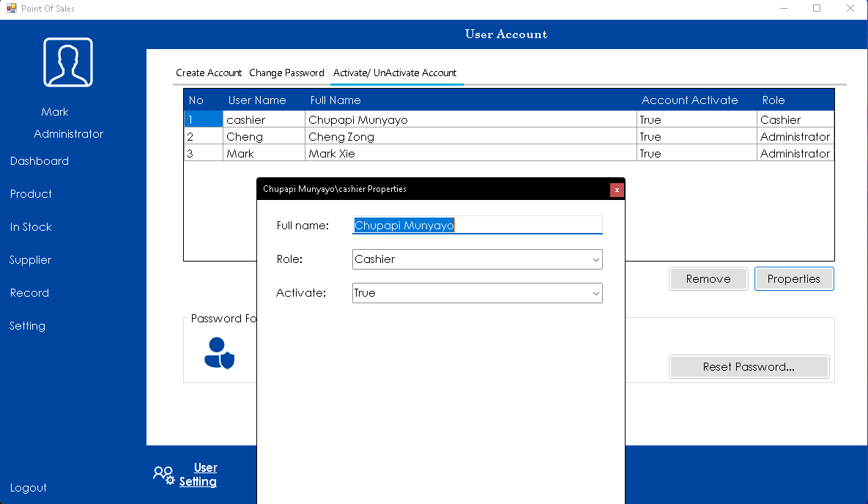Click the Chupapi Munyayo full name cell

[471, 119]
